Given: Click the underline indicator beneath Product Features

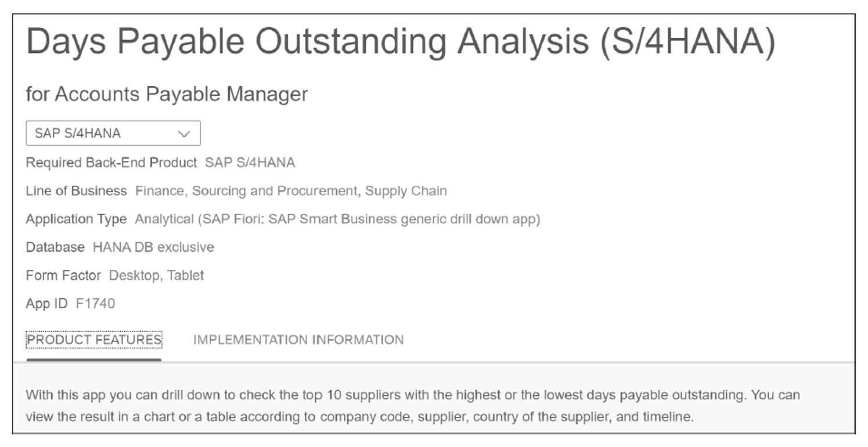Looking at the screenshot, I should (94, 360).
